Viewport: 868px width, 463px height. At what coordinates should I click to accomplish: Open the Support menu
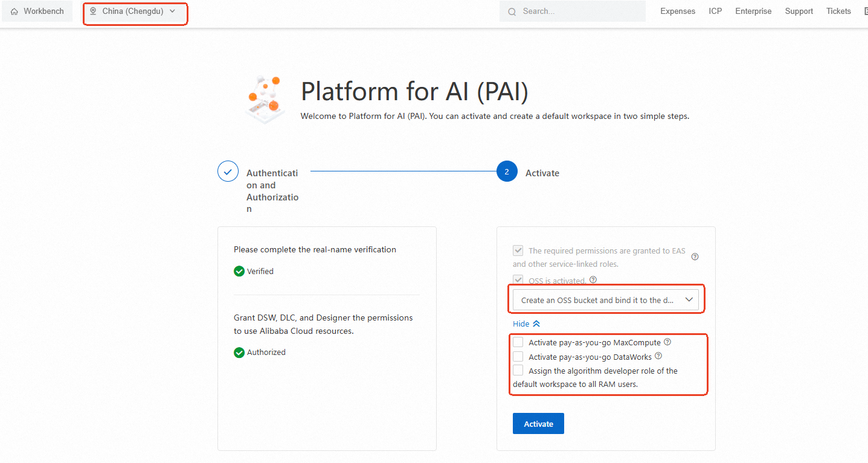799,11
